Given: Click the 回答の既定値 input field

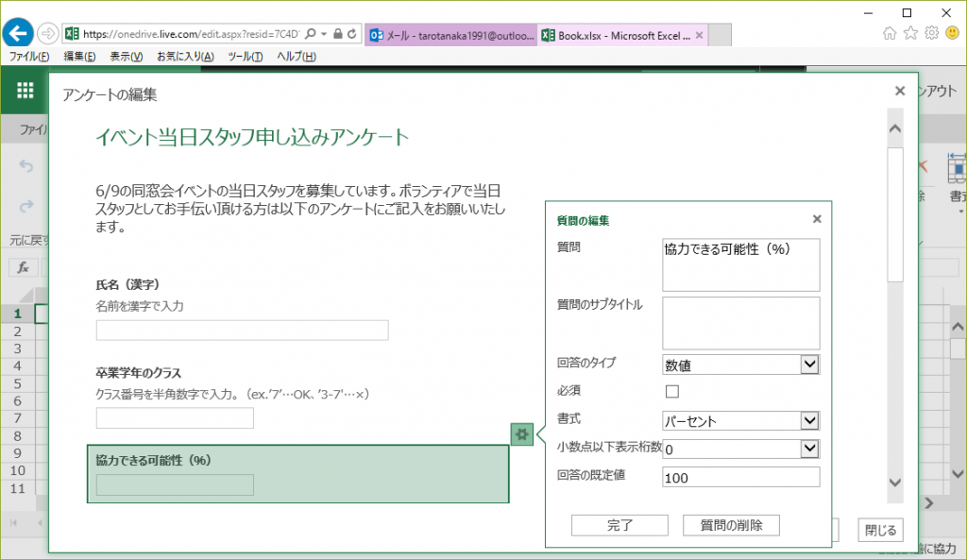Looking at the screenshot, I should click(x=740, y=478).
